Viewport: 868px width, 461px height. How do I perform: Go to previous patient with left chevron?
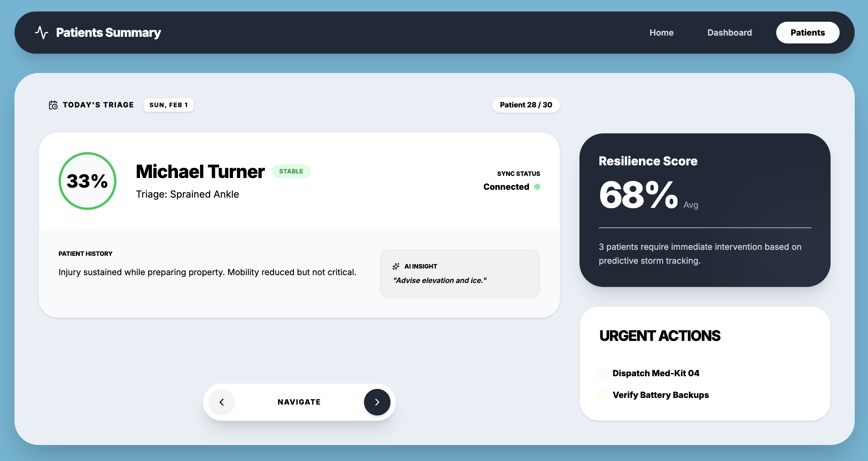click(x=222, y=402)
